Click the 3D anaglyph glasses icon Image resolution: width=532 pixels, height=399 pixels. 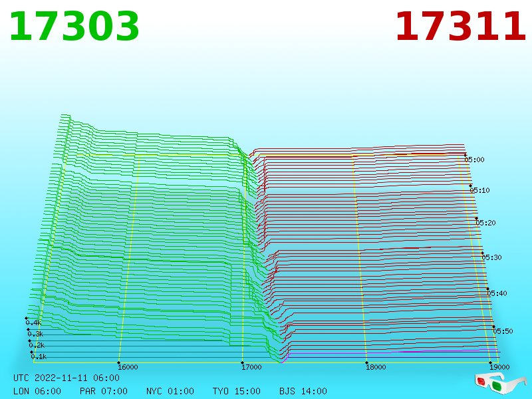500,384
